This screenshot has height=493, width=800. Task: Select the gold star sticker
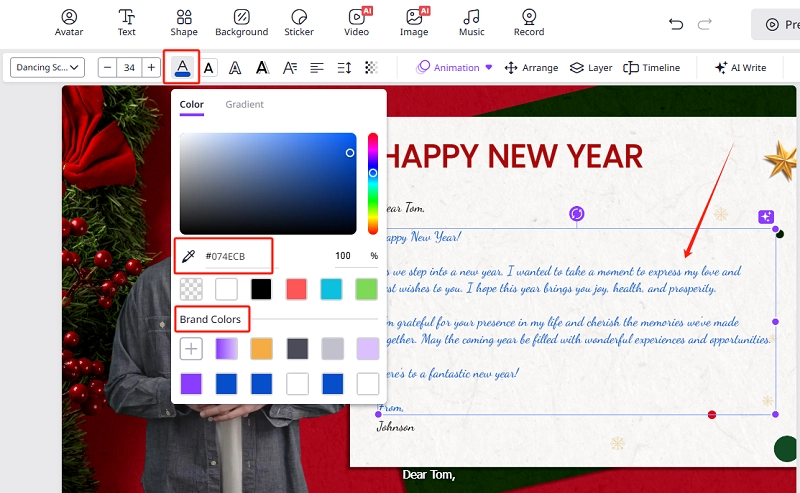pos(781,161)
